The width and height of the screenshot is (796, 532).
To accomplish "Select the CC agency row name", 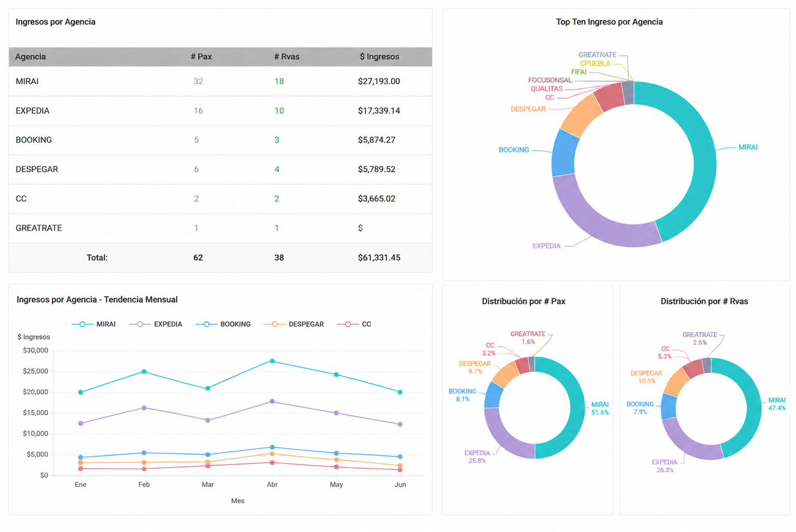I will 21,199.
